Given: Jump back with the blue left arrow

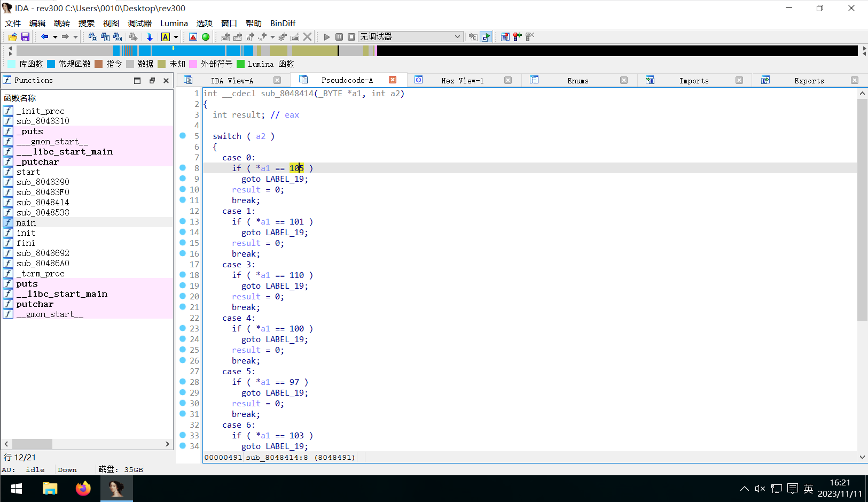Looking at the screenshot, I should click(45, 37).
